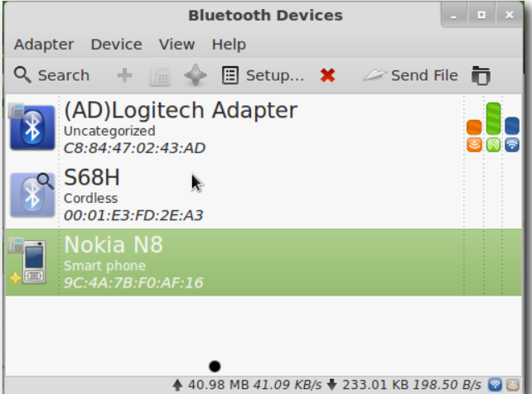Click the star Trust device icon
532x394 pixels.
195,75
